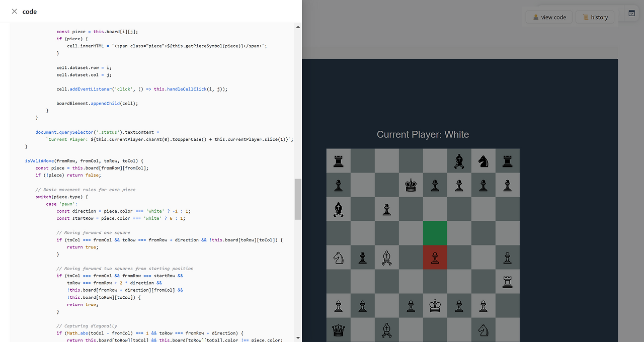Viewport: 644px width, 342px height.
Task: Select the white knight on a4
Action: (x=339, y=258)
